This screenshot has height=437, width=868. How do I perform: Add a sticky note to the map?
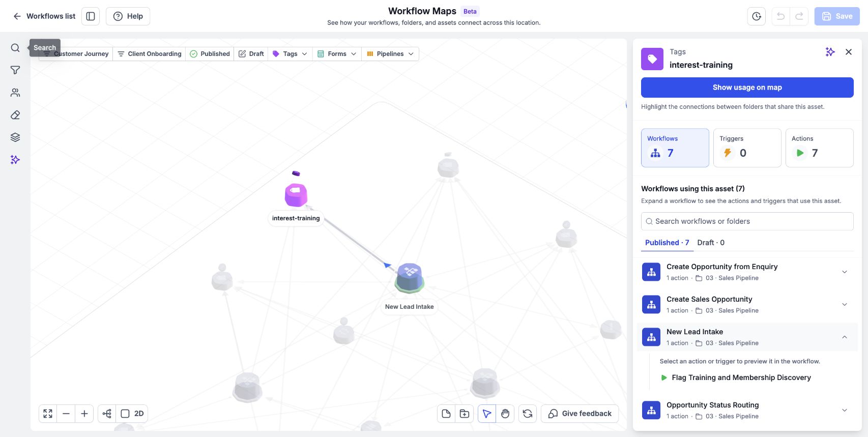coord(446,414)
